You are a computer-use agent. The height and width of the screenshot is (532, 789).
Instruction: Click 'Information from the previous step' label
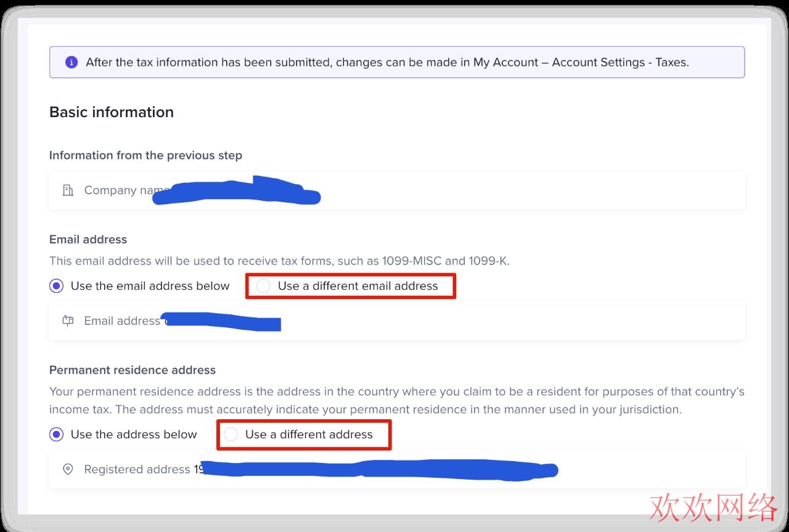click(145, 155)
